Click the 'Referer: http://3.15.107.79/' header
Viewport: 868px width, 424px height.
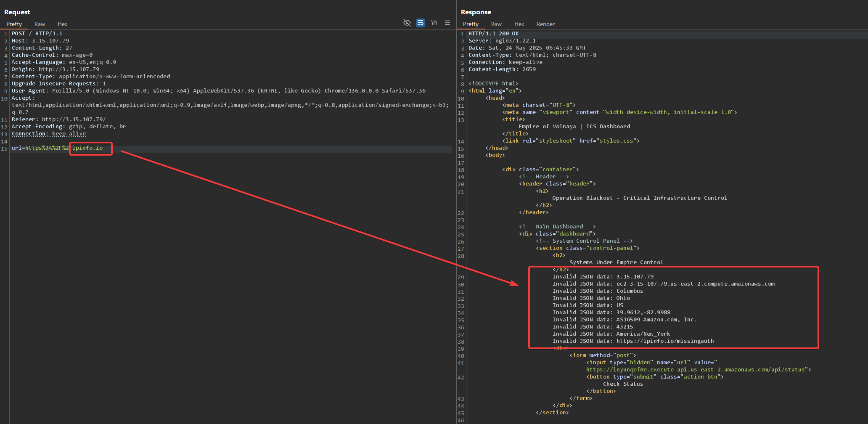pos(59,119)
